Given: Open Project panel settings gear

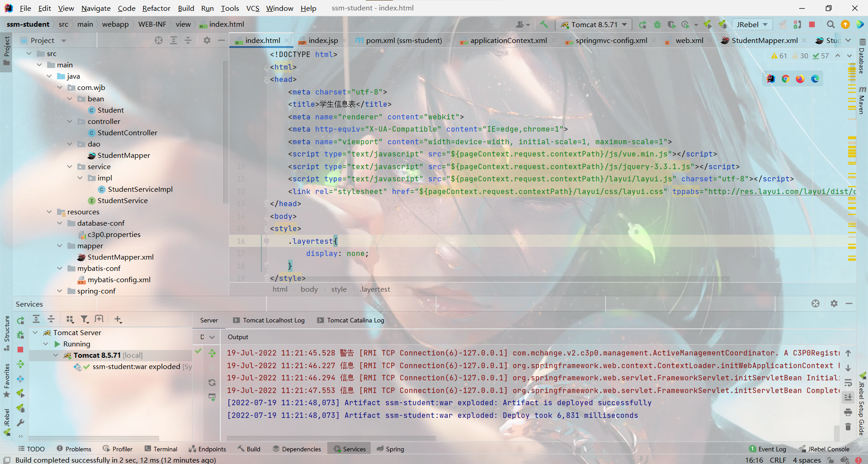Looking at the screenshot, I should click(207, 40).
